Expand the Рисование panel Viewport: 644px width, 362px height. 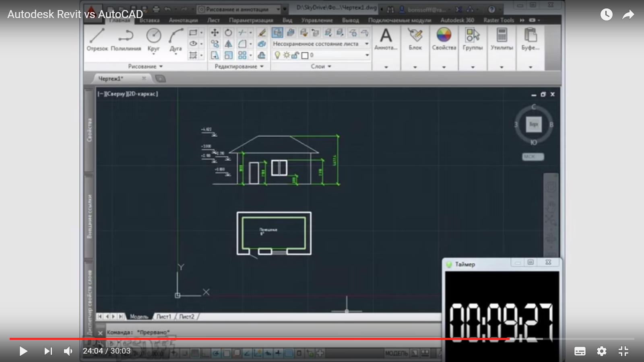[x=145, y=66]
